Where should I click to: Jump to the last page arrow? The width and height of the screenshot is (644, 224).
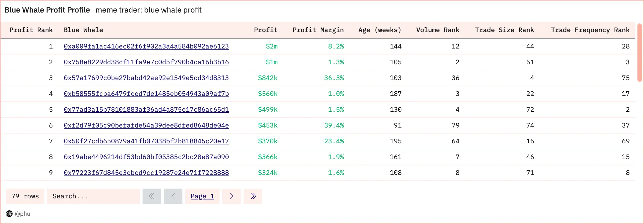(x=253, y=196)
